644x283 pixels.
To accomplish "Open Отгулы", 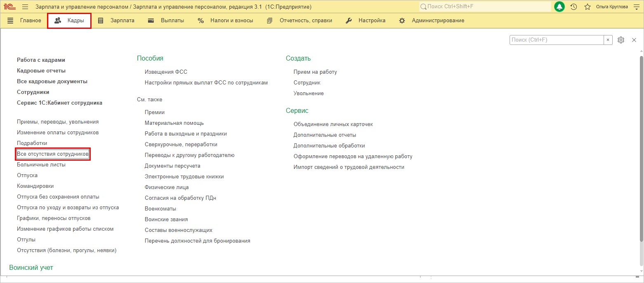I will [26, 240].
